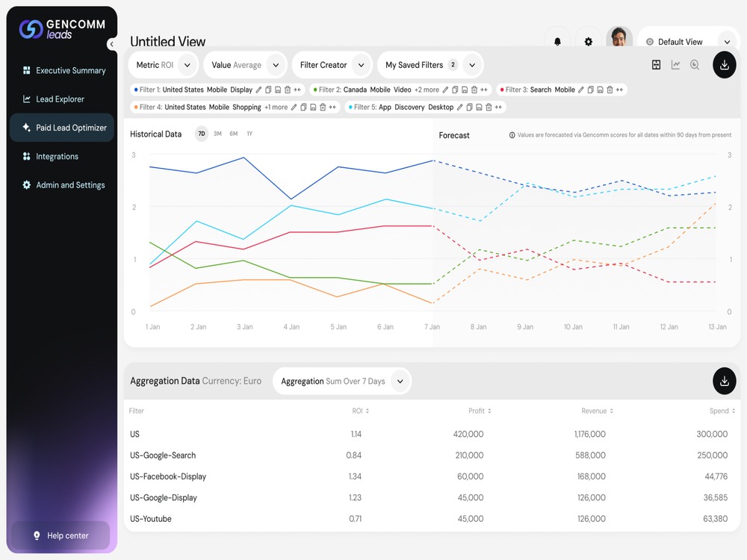Click the forecast info icon
The image size is (747, 560).
512,135
